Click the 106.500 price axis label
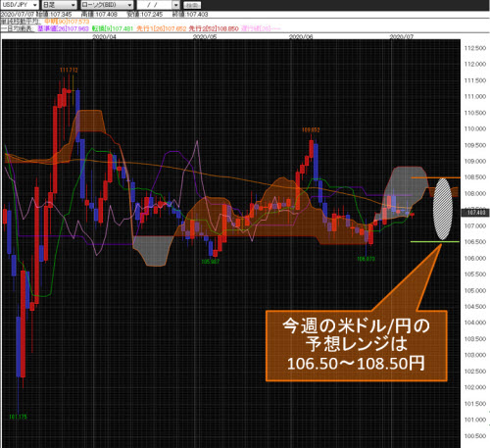 [x=475, y=242]
